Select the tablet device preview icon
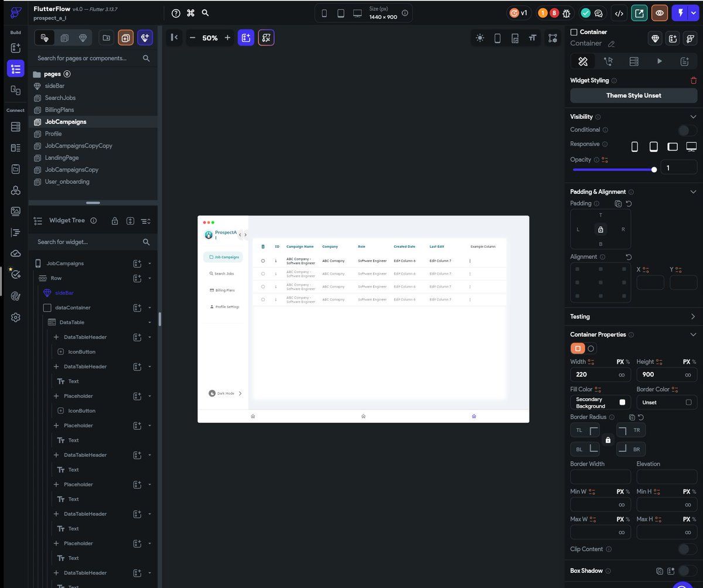Image resolution: width=703 pixels, height=588 pixels. [340, 13]
